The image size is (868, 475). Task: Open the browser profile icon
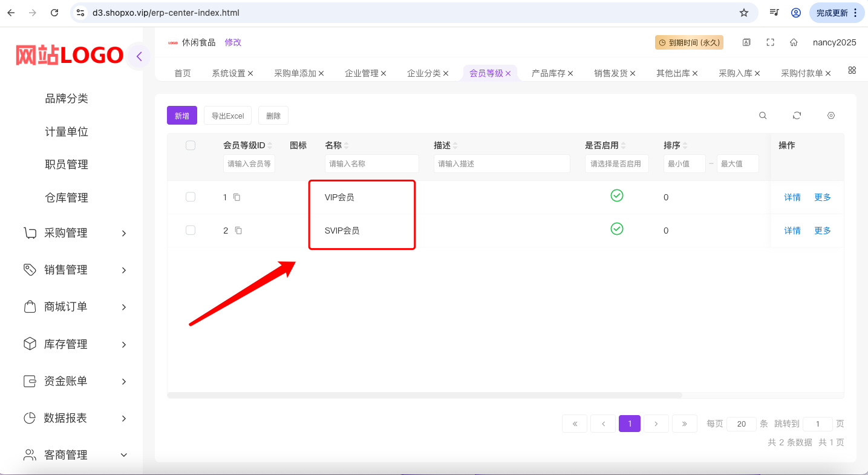796,13
